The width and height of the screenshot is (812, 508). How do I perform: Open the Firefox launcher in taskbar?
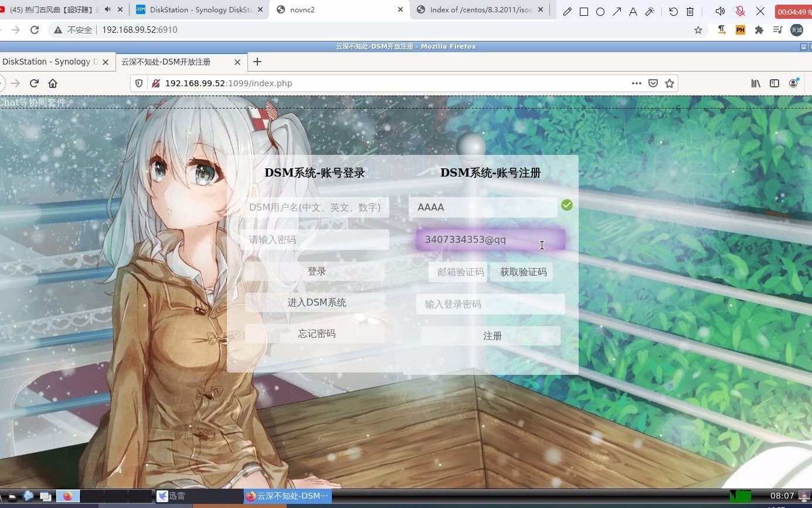(67, 496)
